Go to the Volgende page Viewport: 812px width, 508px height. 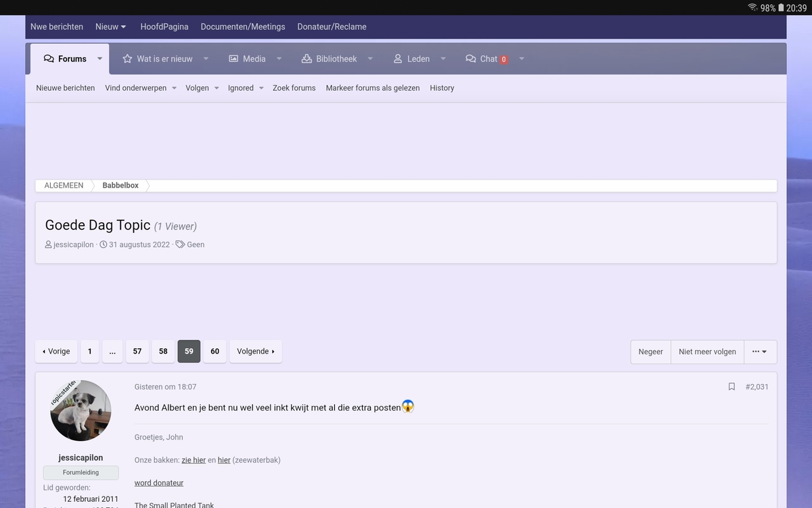[x=255, y=352]
